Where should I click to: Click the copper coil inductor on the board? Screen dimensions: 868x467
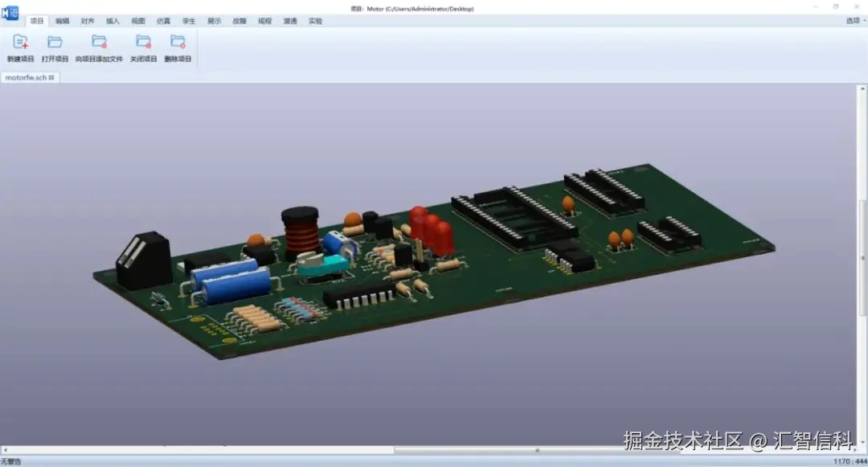[x=300, y=231]
